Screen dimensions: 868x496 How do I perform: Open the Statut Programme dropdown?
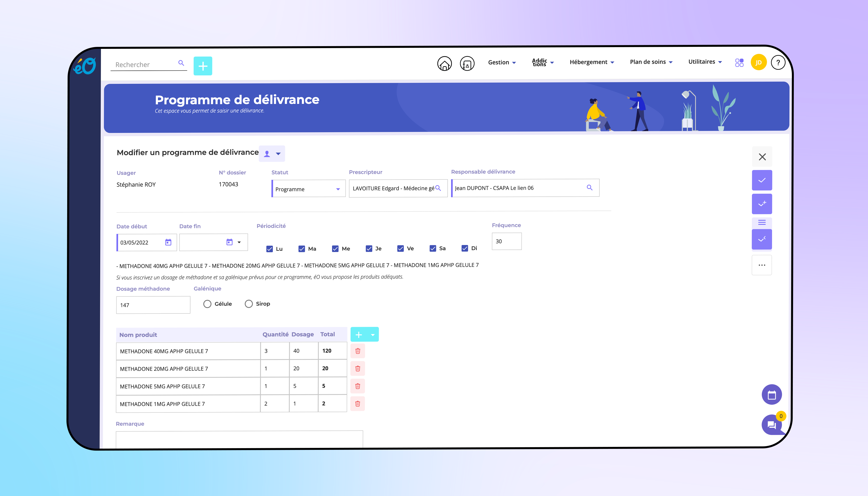[x=308, y=189]
